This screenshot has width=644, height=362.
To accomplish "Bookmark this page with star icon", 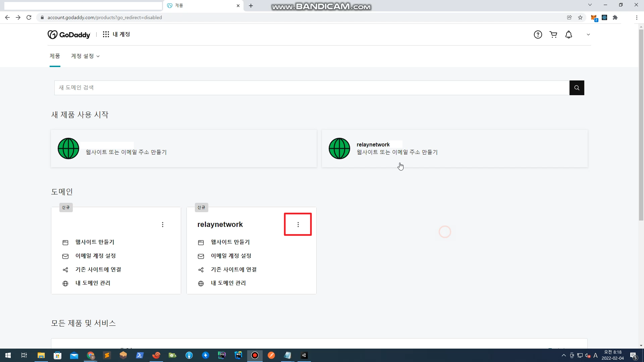I will 580,17.
